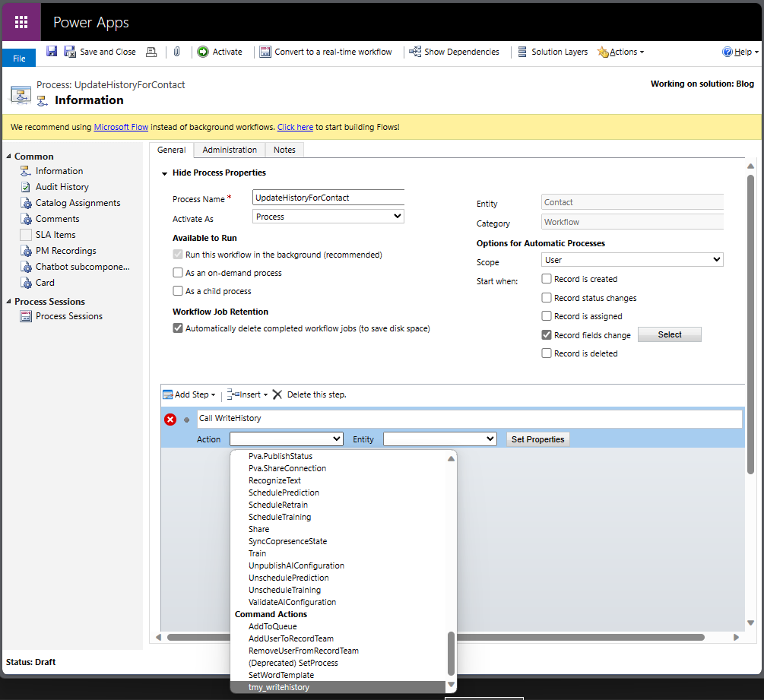Check As a child process
The width and height of the screenshot is (764, 700).
178,291
